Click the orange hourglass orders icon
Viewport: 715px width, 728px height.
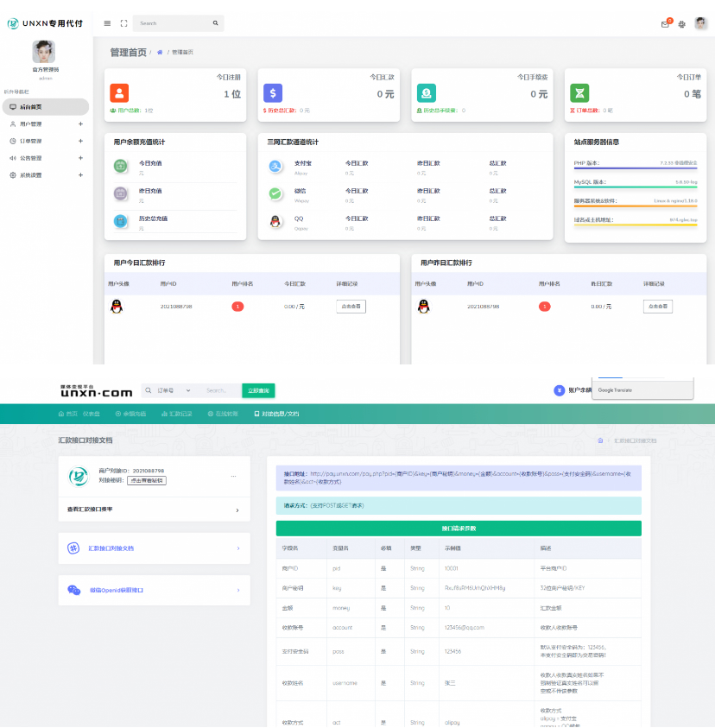click(579, 92)
